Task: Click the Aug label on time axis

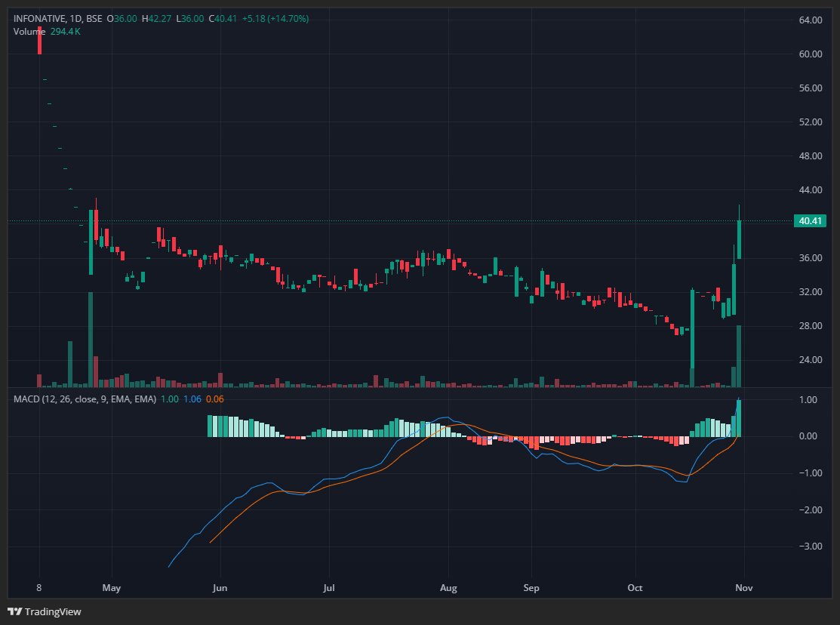Action: pyautogui.click(x=448, y=588)
